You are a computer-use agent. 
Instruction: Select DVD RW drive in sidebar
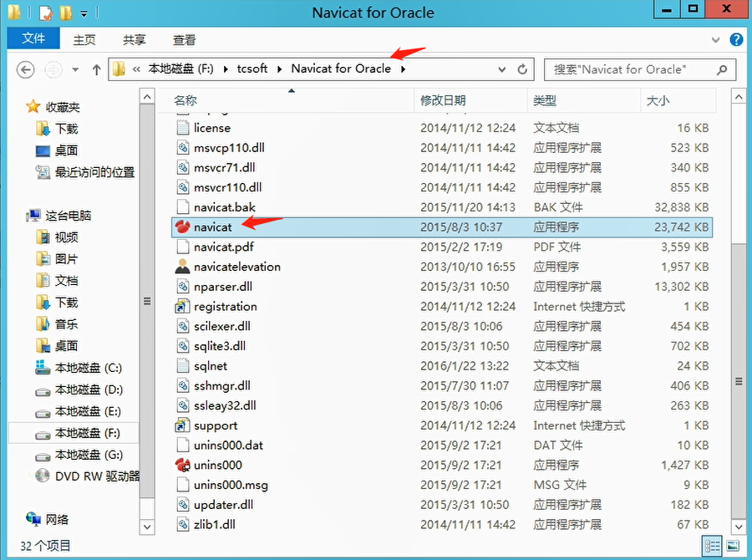(x=88, y=476)
